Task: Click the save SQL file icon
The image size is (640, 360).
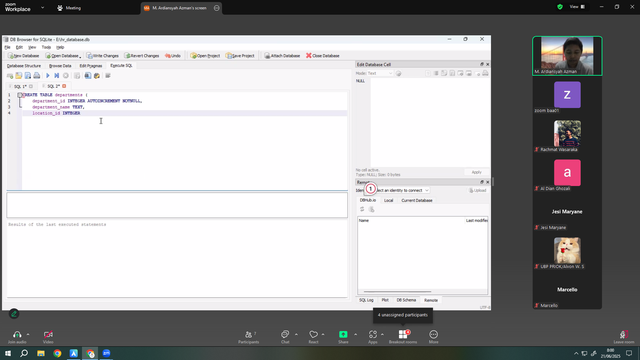Action: click(28, 76)
